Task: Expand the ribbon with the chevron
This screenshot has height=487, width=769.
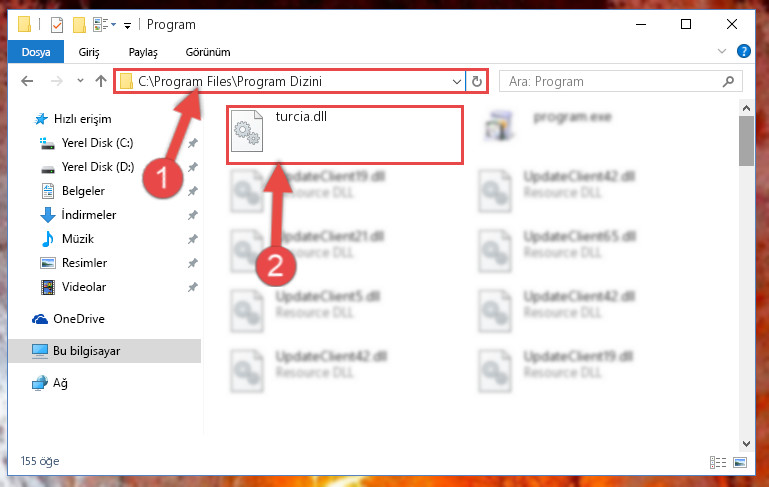Action: tap(722, 51)
